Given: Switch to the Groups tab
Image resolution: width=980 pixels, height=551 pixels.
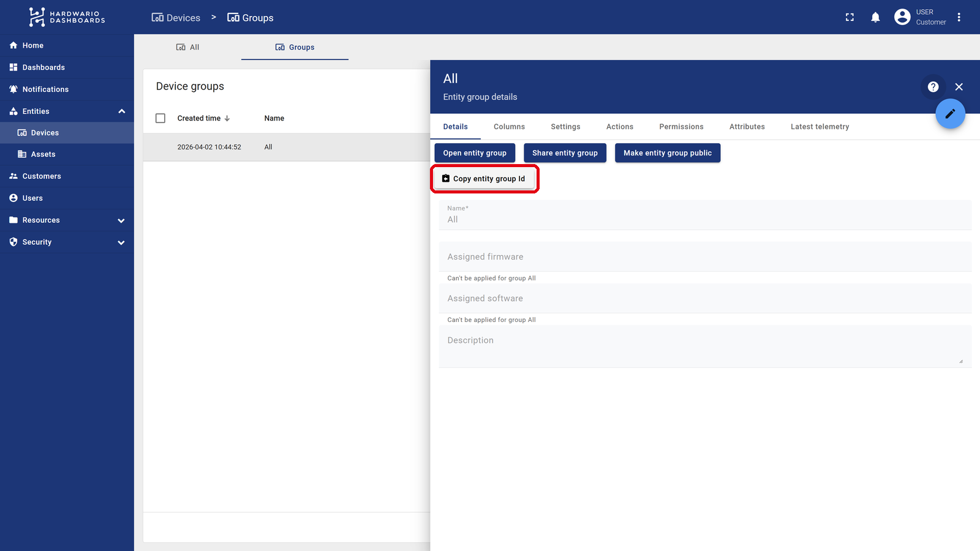Looking at the screenshot, I should pyautogui.click(x=295, y=47).
